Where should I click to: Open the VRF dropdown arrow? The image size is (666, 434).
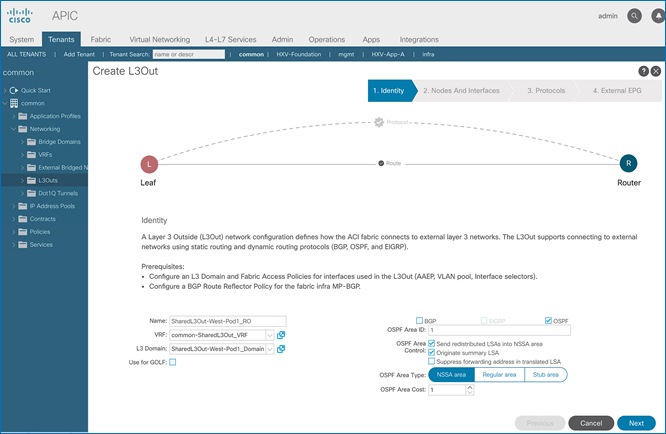pos(270,335)
